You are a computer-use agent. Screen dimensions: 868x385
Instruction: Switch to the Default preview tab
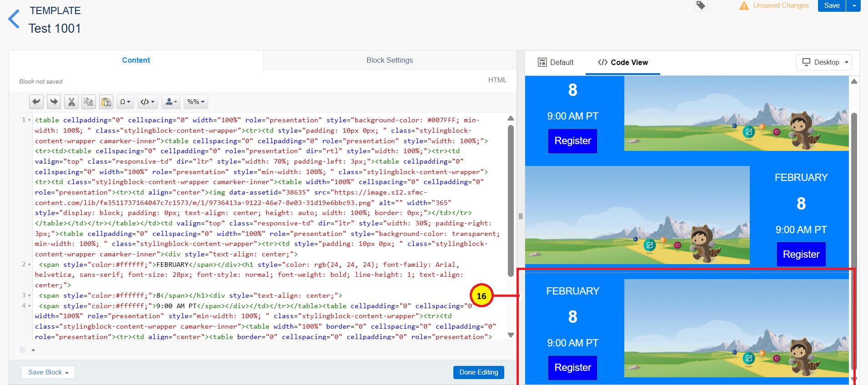[556, 62]
